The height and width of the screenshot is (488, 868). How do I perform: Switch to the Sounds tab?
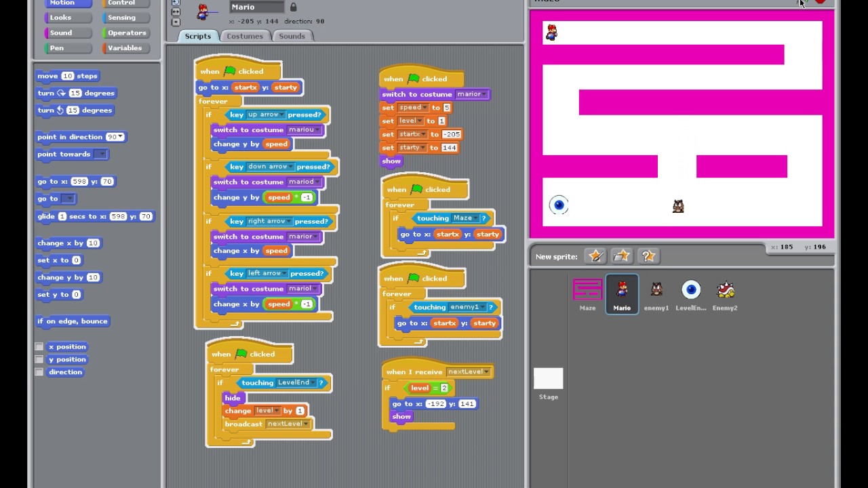point(292,36)
